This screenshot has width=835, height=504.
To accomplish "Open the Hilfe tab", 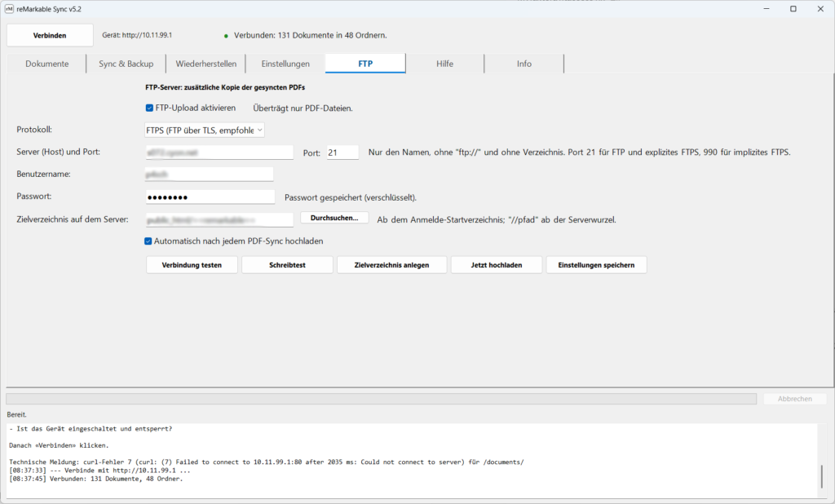I will pos(444,64).
